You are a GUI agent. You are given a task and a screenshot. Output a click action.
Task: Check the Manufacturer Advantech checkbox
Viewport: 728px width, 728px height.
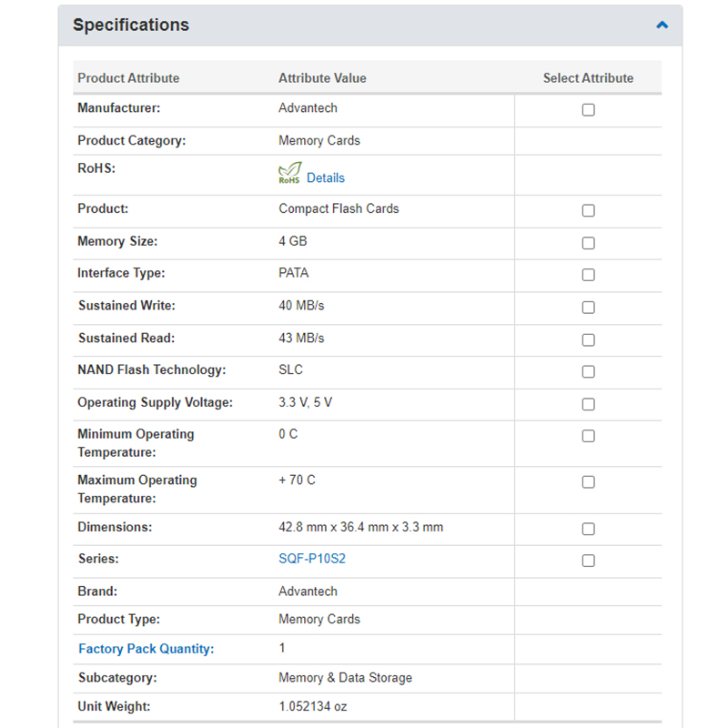point(588,110)
